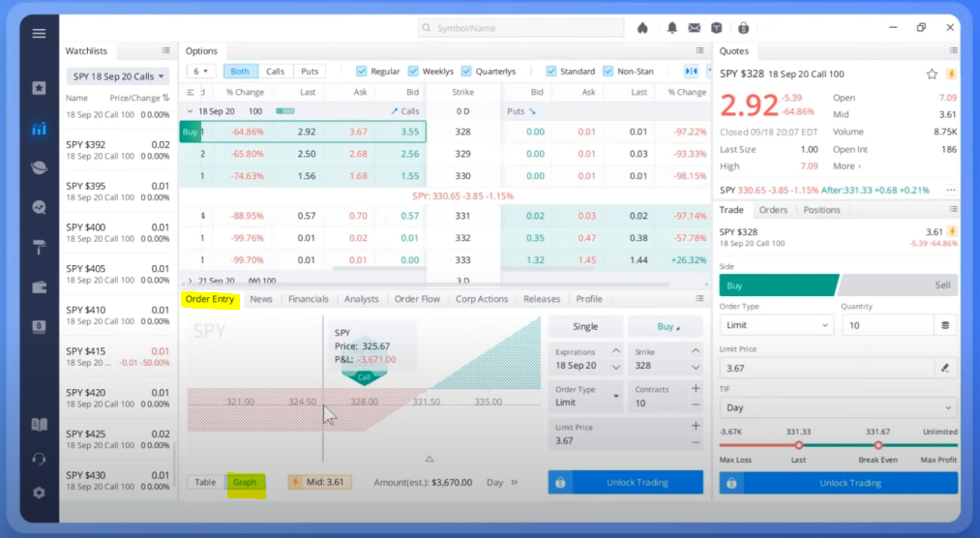Switch Order Entry view to Table

click(205, 482)
